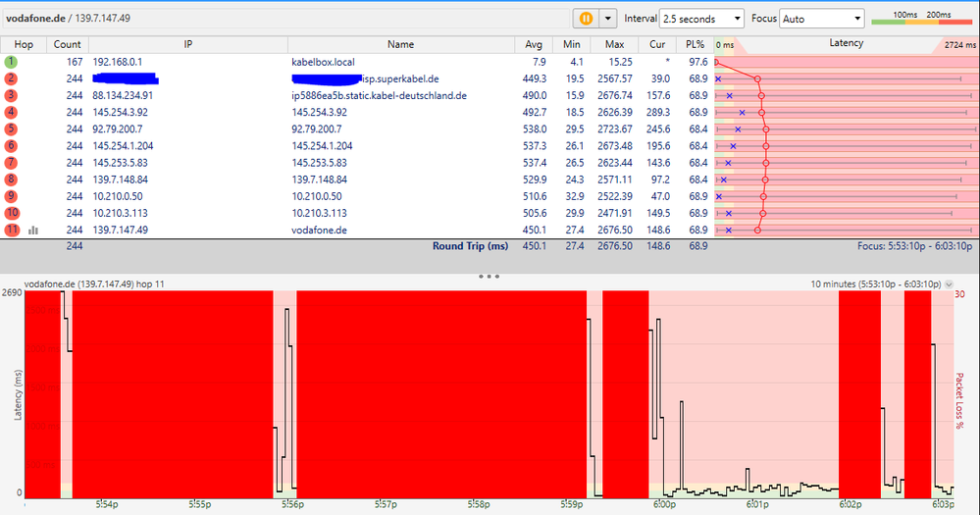
Task: Select kabelbox.local host name
Action: pos(323,62)
